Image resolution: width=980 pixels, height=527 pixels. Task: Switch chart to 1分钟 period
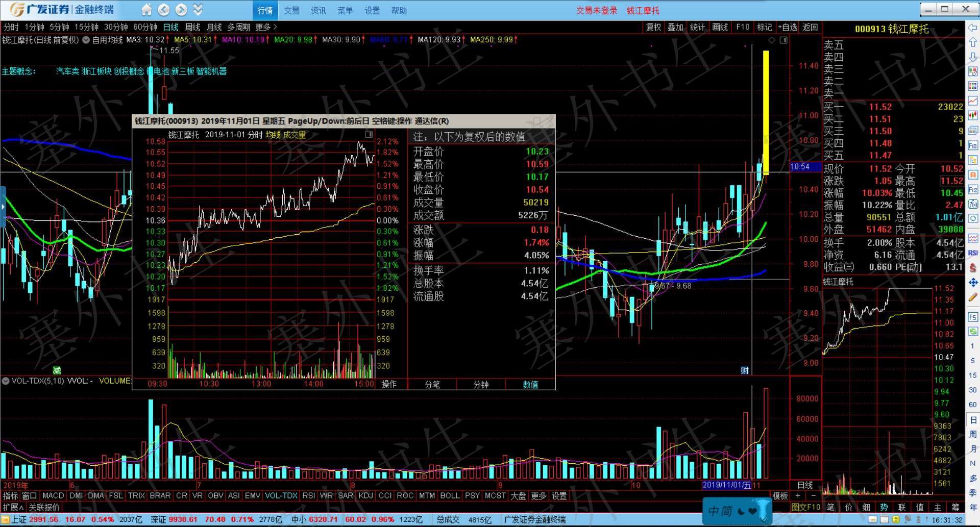(x=35, y=27)
